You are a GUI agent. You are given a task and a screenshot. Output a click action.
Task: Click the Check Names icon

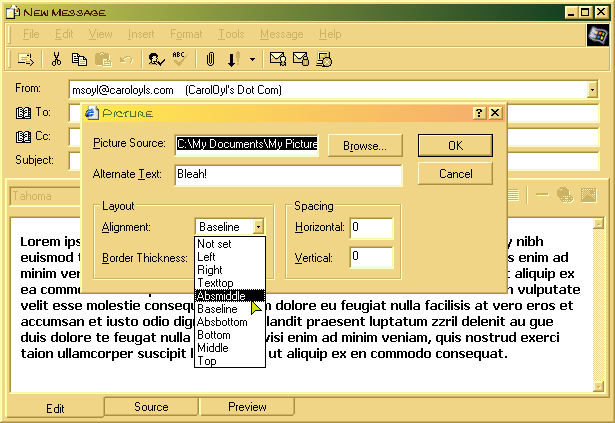click(x=156, y=60)
